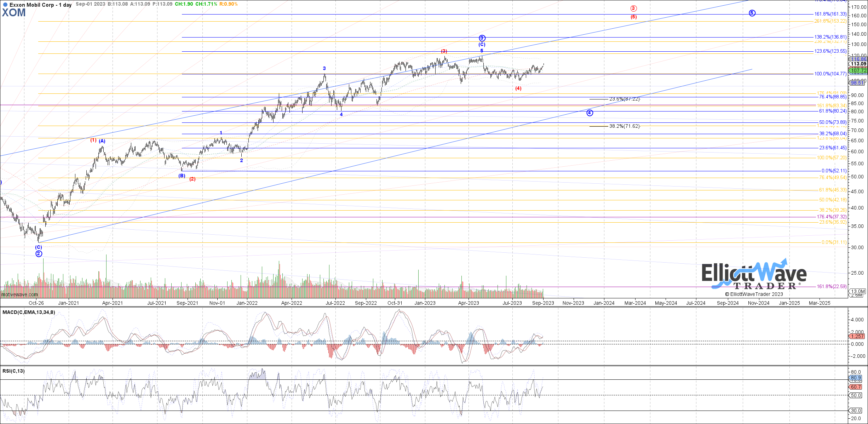Click the 0.0%(31.11) Fibonacci label
The height and width of the screenshot is (424, 868).
[x=834, y=242]
